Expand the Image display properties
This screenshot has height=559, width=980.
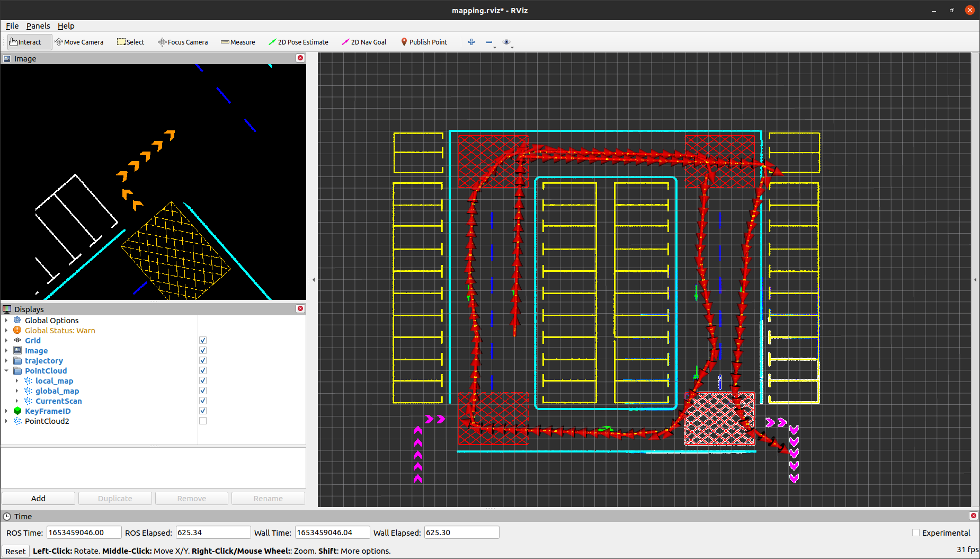(6, 350)
